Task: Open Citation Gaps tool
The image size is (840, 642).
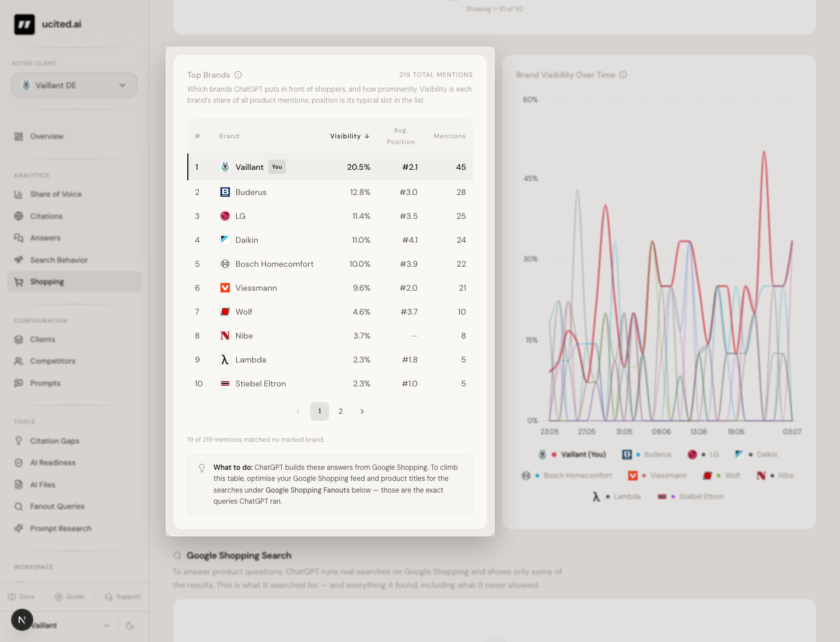Action: point(54,441)
